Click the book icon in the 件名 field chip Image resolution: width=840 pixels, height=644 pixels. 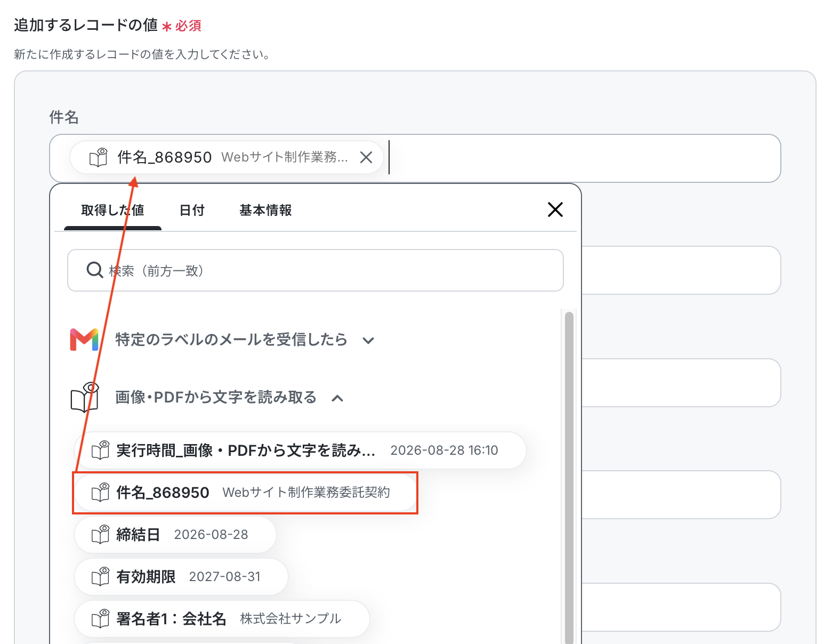(x=99, y=157)
